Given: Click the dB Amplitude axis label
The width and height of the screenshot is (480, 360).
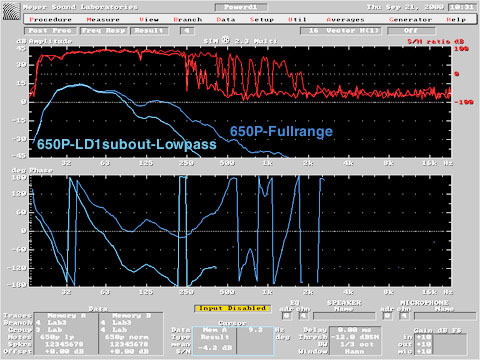Looking at the screenshot, I should pyautogui.click(x=44, y=41).
